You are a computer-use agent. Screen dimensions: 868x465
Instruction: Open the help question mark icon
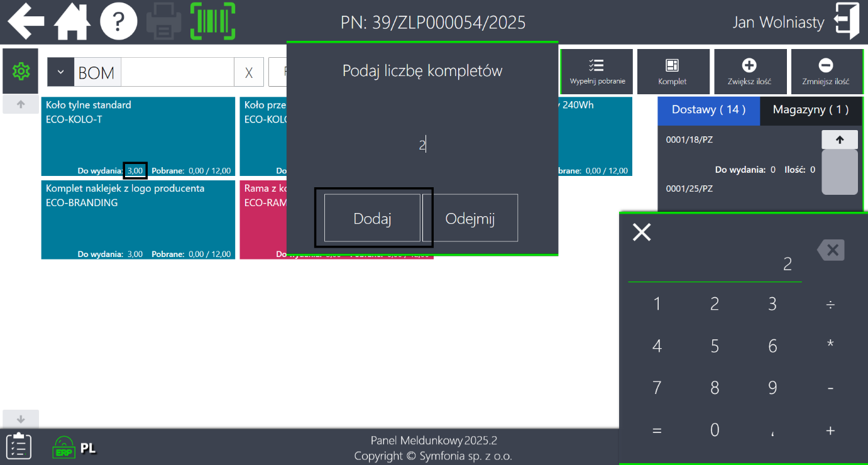click(118, 22)
